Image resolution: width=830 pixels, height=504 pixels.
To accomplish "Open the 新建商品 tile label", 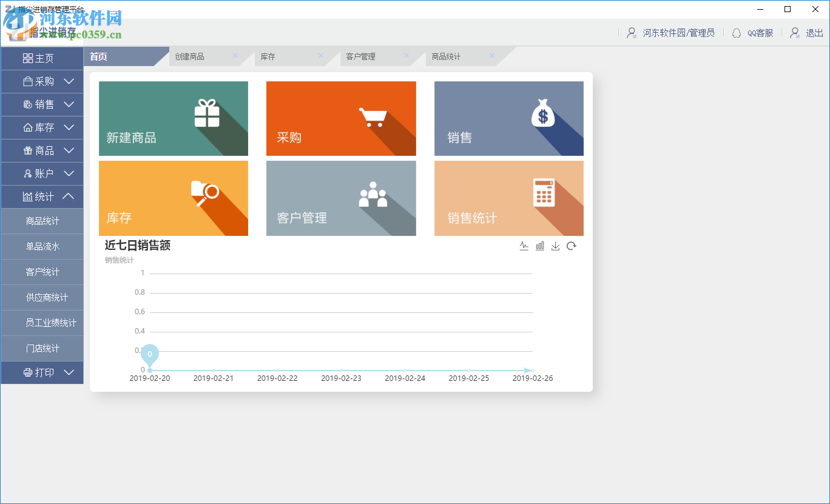I will pyautogui.click(x=131, y=138).
